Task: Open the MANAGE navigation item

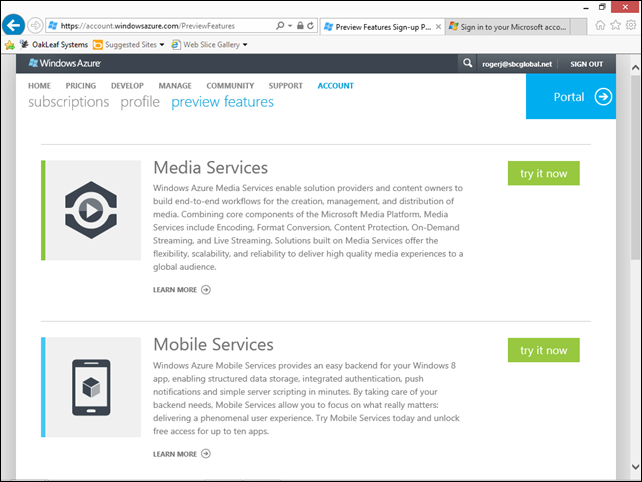Action: click(x=175, y=86)
